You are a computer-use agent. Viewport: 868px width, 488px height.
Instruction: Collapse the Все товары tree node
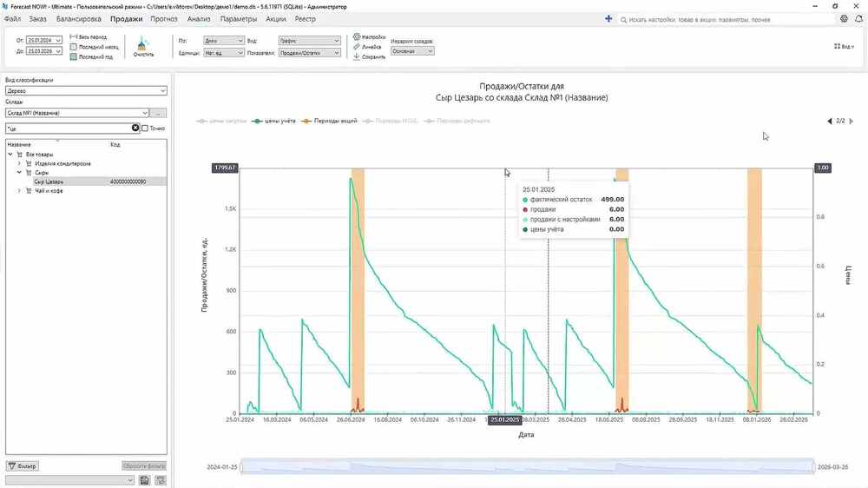coord(10,155)
